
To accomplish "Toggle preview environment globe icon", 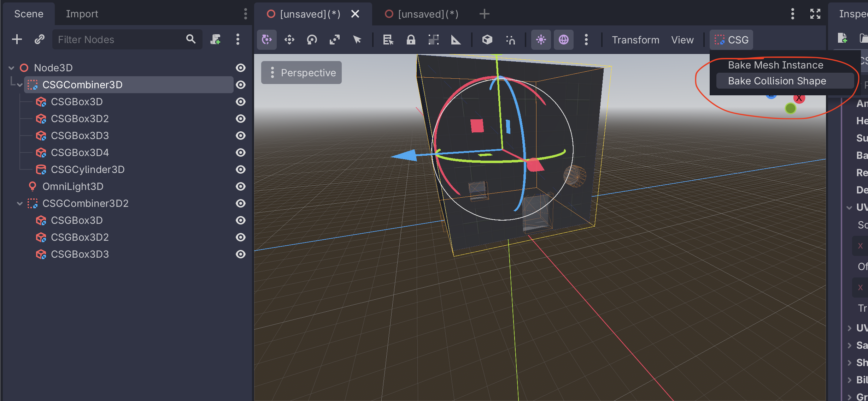I will (x=563, y=40).
